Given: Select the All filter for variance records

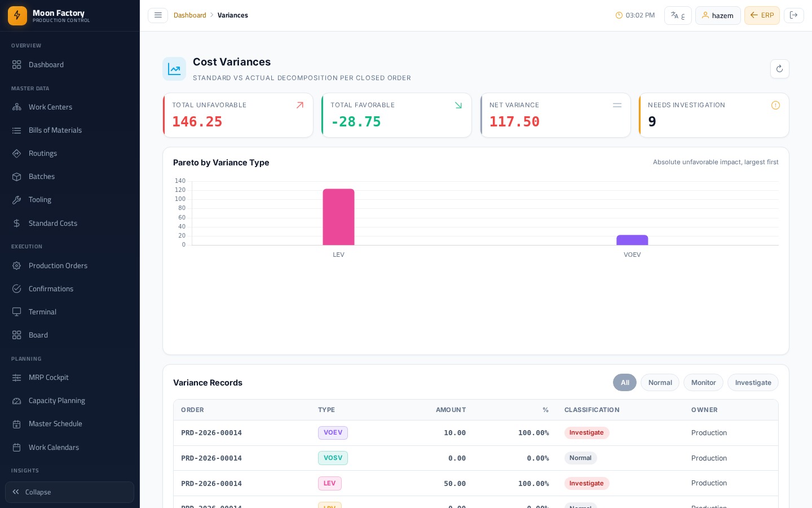Looking at the screenshot, I should tap(625, 383).
